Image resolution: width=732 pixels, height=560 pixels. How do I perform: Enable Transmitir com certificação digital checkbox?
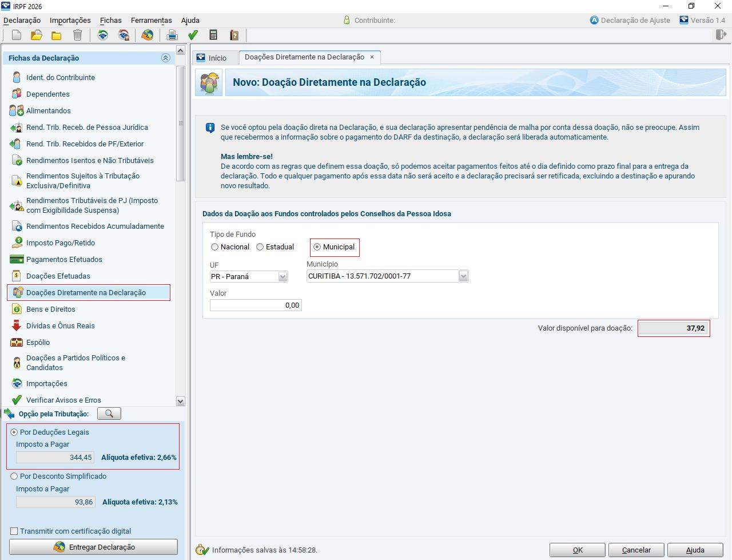(x=14, y=531)
